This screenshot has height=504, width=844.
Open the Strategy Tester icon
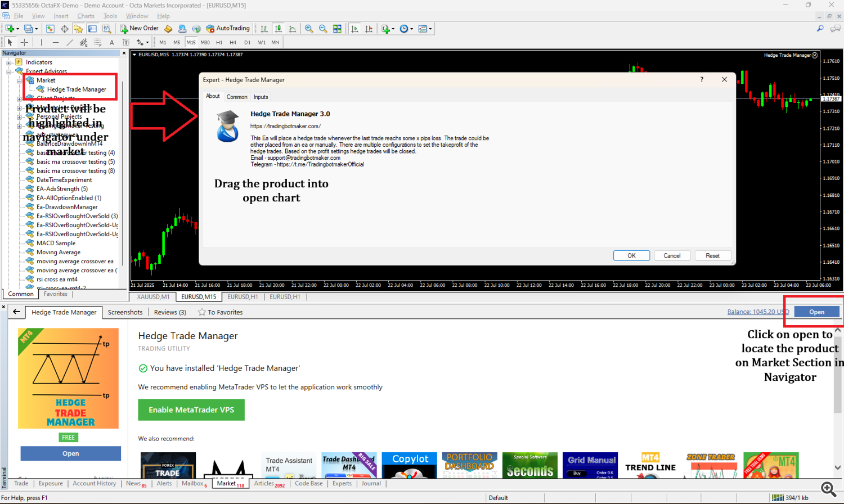106,29
